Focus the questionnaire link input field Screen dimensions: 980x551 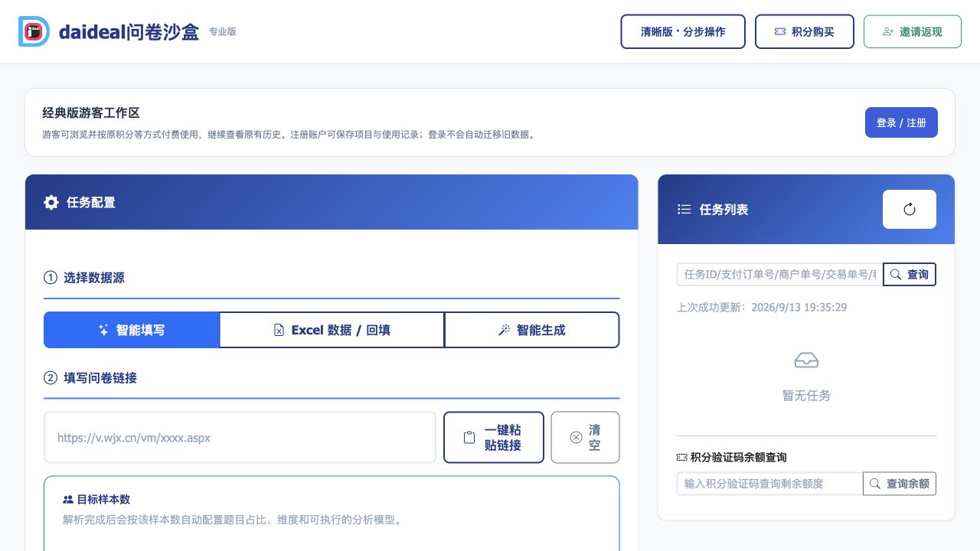click(240, 438)
